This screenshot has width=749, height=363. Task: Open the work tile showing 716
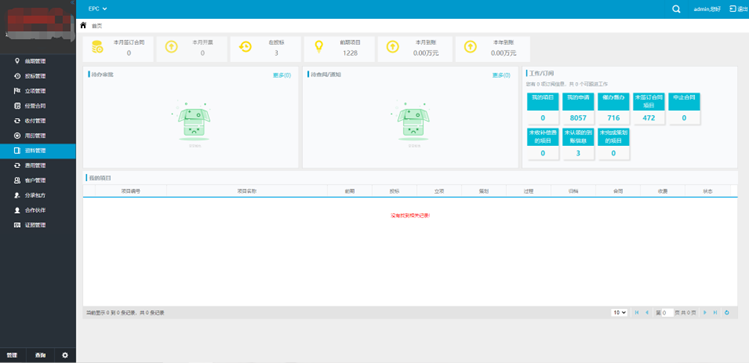613,109
